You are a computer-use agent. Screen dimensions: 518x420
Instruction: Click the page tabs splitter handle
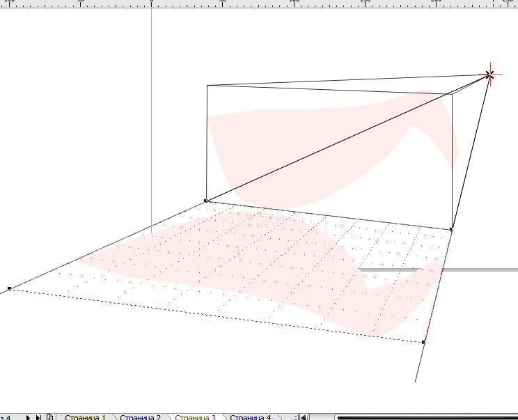click(295, 417)
